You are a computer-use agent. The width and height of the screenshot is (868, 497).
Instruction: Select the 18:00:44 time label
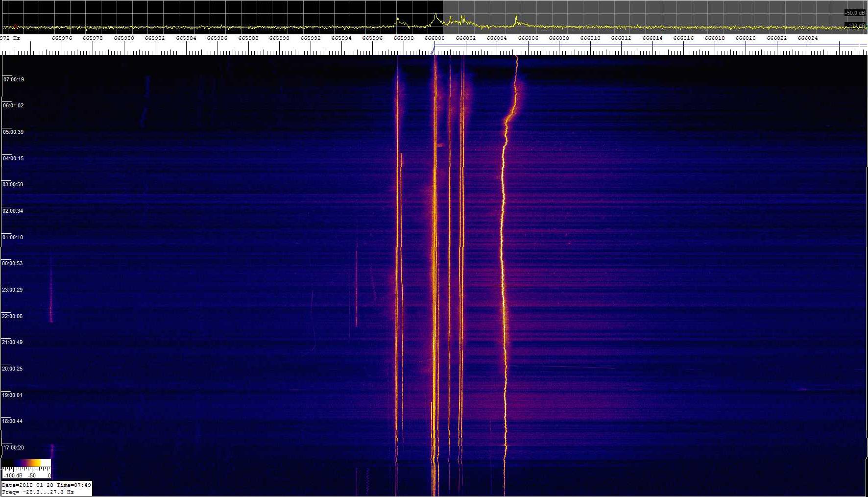point(12,421)
